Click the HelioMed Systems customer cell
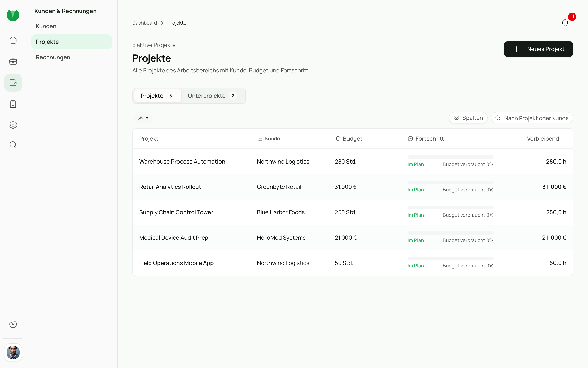588x368 pixels. point(281,238)
